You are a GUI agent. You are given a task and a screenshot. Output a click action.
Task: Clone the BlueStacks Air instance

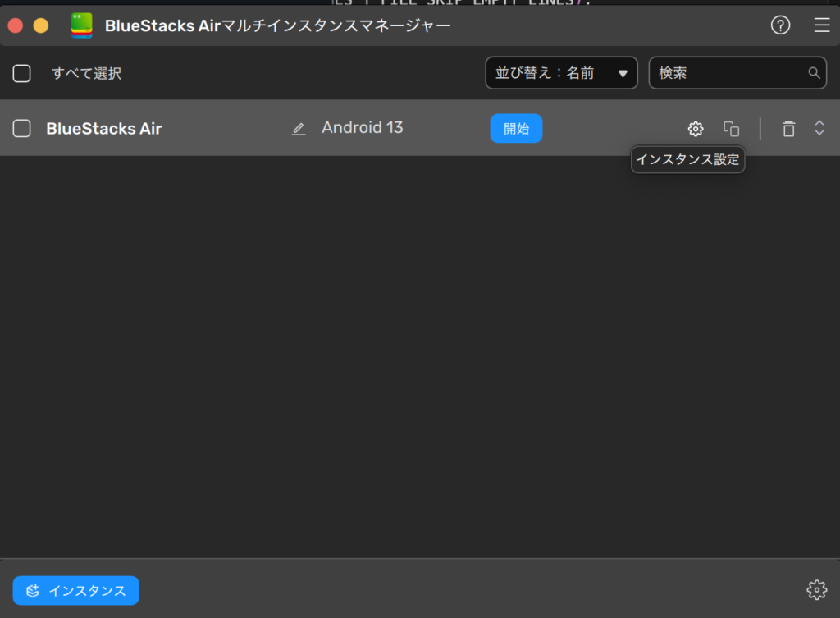(731, 129)
